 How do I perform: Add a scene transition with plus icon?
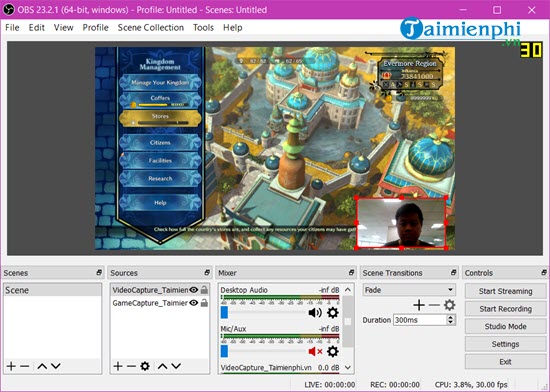[x=419, y=305]
